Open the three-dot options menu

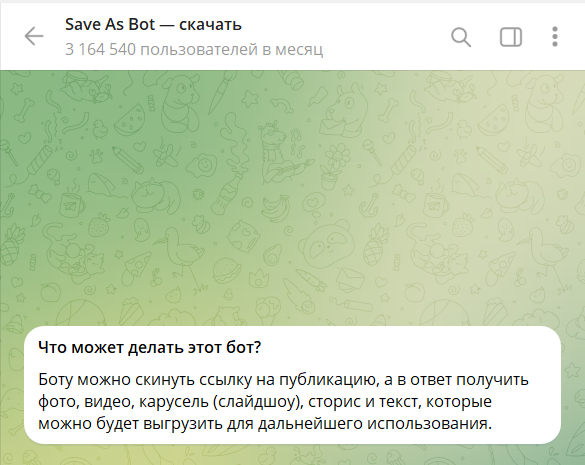click(555, 37)
